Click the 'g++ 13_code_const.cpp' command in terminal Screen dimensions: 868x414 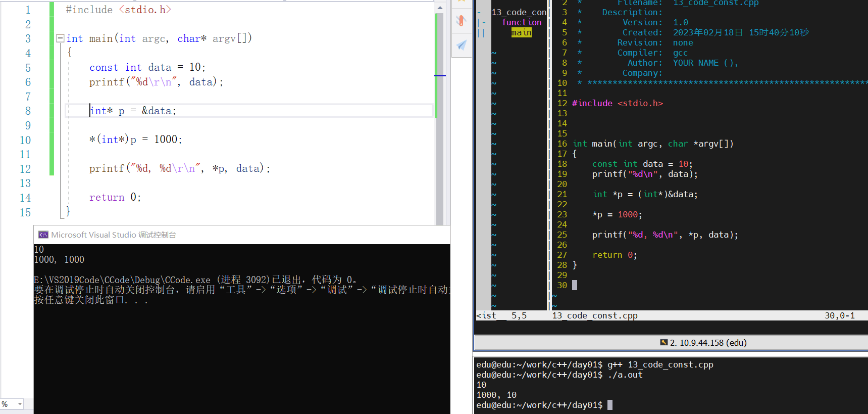660,364
